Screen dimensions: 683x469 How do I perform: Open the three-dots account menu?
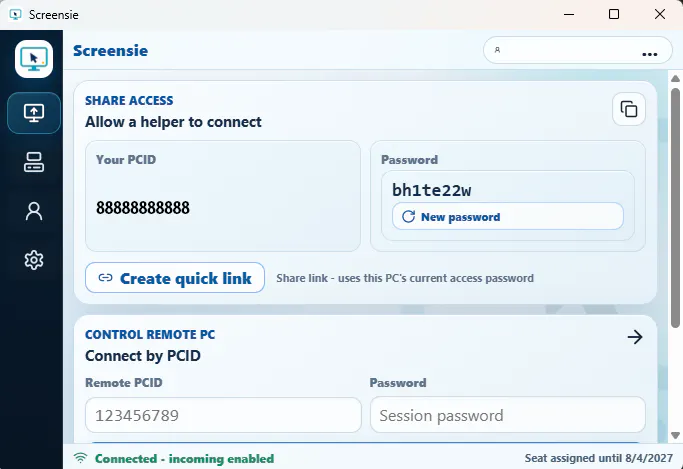point(649,54)
